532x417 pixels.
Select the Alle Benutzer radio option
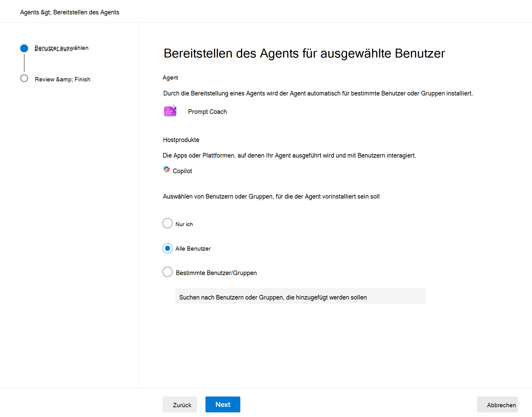[x=168, y=248]
